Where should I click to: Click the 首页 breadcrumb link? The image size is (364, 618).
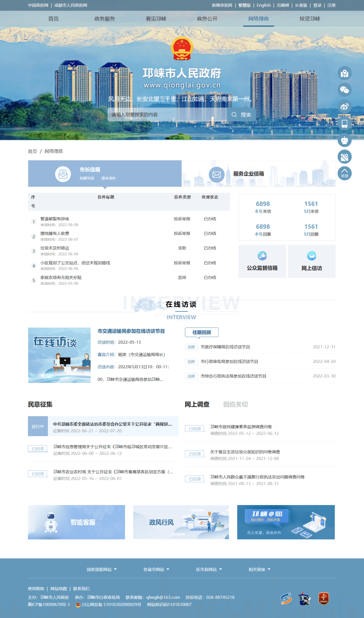tap(32, 151)
